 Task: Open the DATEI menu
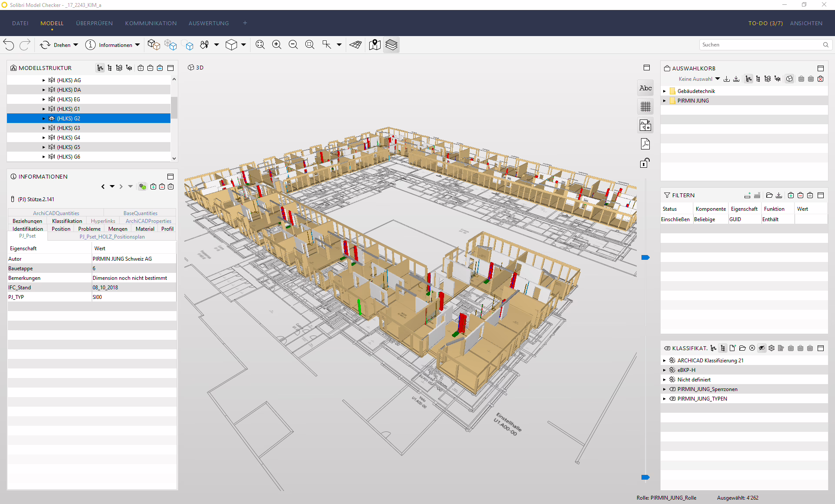pos(20,23)
